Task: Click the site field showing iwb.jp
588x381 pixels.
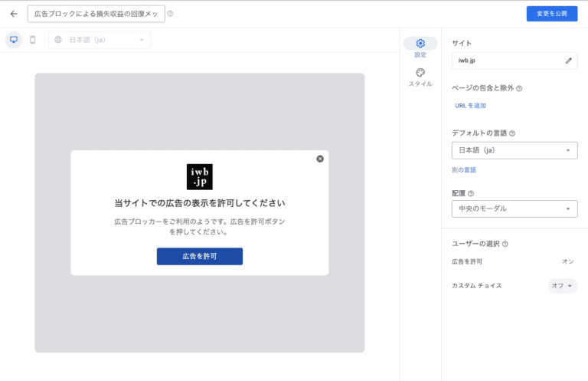Action: click(x=514, y=61)
